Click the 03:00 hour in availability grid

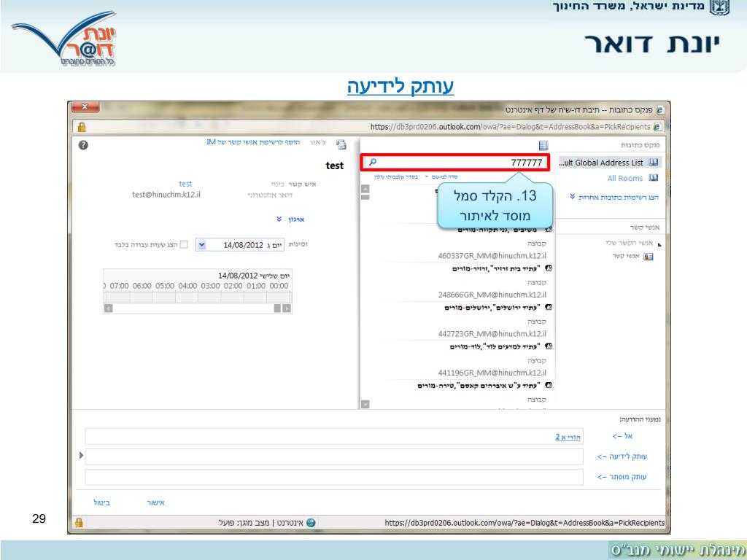210,286
